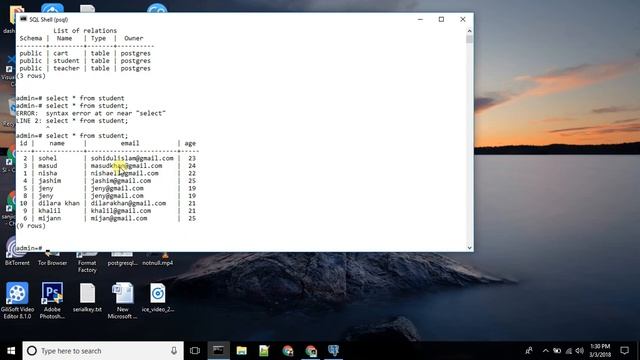The height and width of the screenshot is (360, 640).
Task: Focus the 'Type here to search' box
Action: 103,351
